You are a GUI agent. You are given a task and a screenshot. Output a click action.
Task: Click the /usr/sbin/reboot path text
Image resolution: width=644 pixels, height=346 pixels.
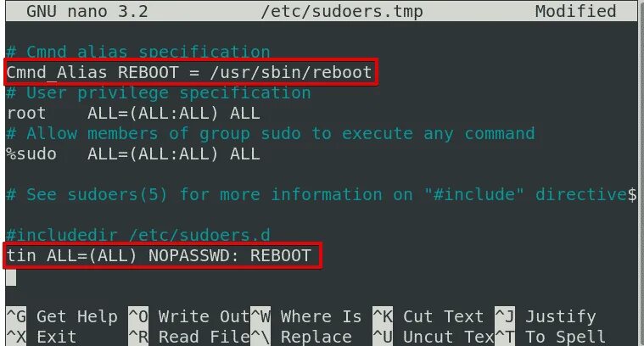291,73
